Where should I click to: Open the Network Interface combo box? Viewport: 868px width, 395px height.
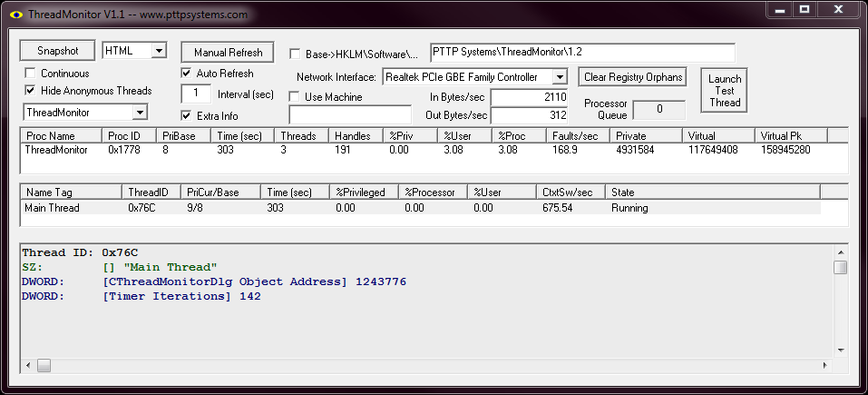(560, 77)
